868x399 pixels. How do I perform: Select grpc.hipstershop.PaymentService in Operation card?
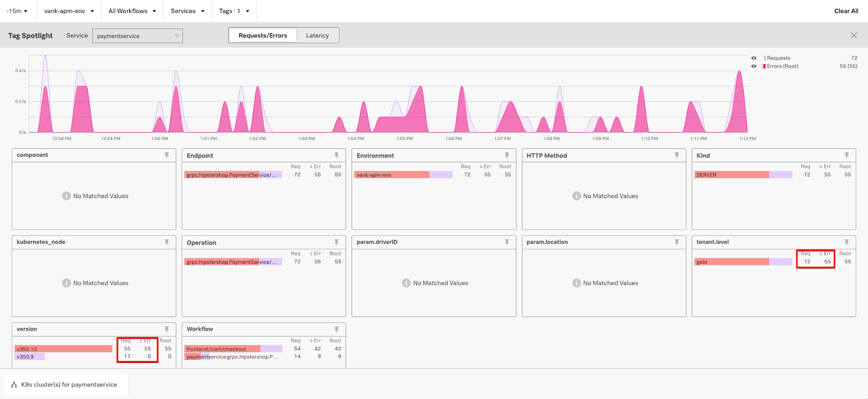click(x=233, y=262)
